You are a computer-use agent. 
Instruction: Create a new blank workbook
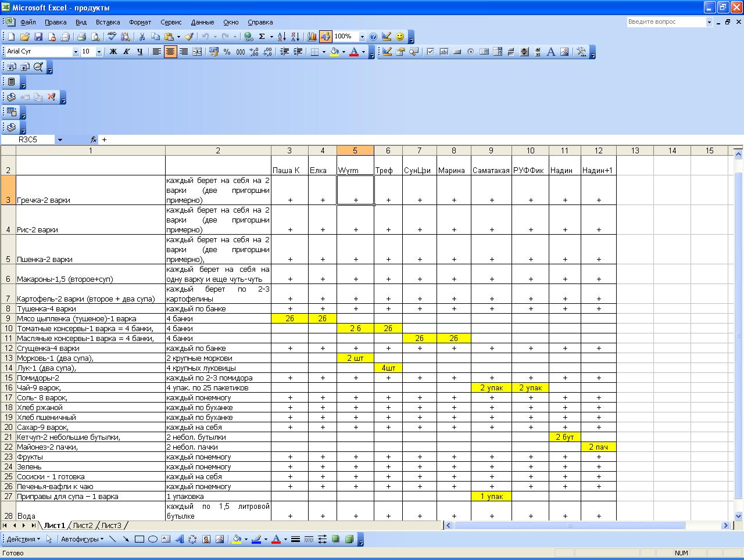11,37
